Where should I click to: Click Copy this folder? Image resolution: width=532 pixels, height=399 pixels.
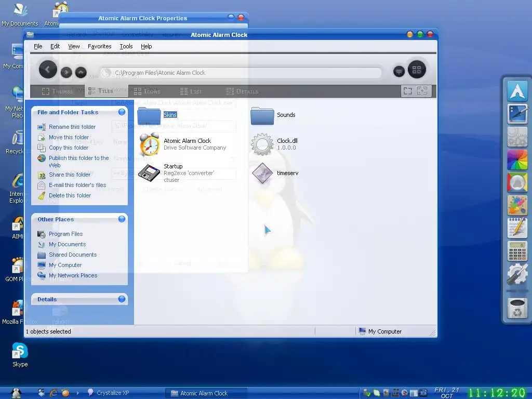(69, 148)
